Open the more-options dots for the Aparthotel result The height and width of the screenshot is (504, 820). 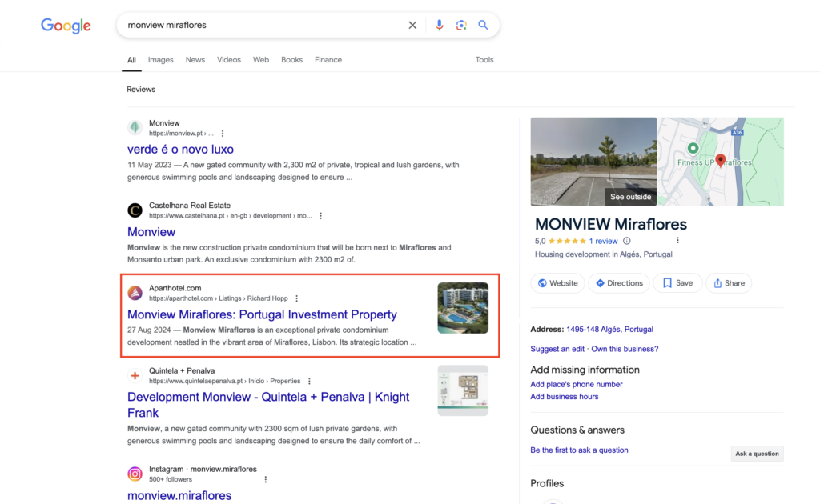click(x=296, y=298)
